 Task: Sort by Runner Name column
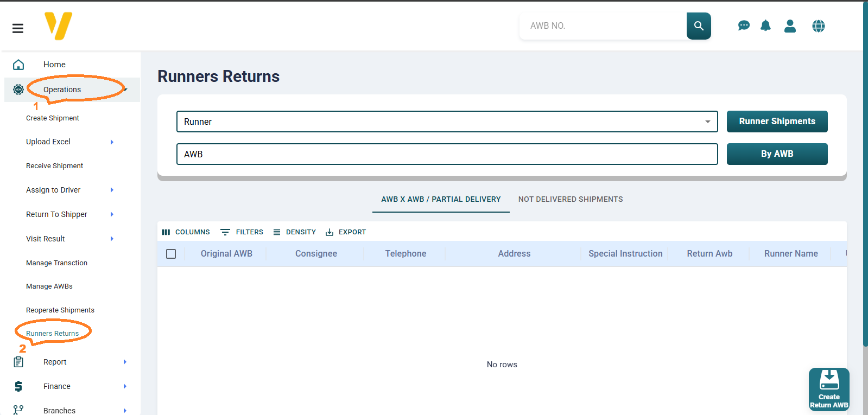[x=791, y=254]
